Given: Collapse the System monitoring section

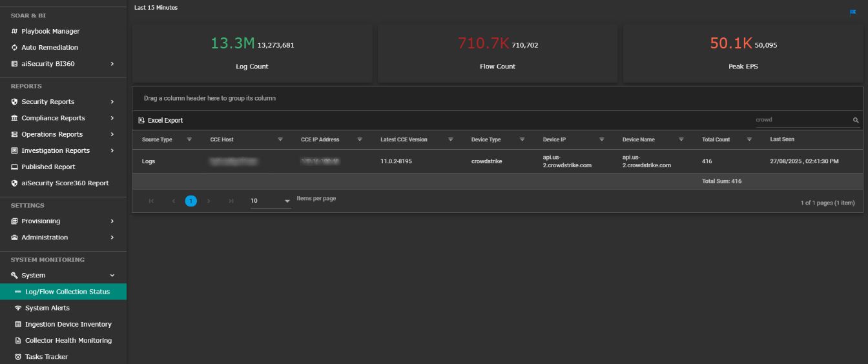Looking at the screenshot, I should tap(112, 276).
